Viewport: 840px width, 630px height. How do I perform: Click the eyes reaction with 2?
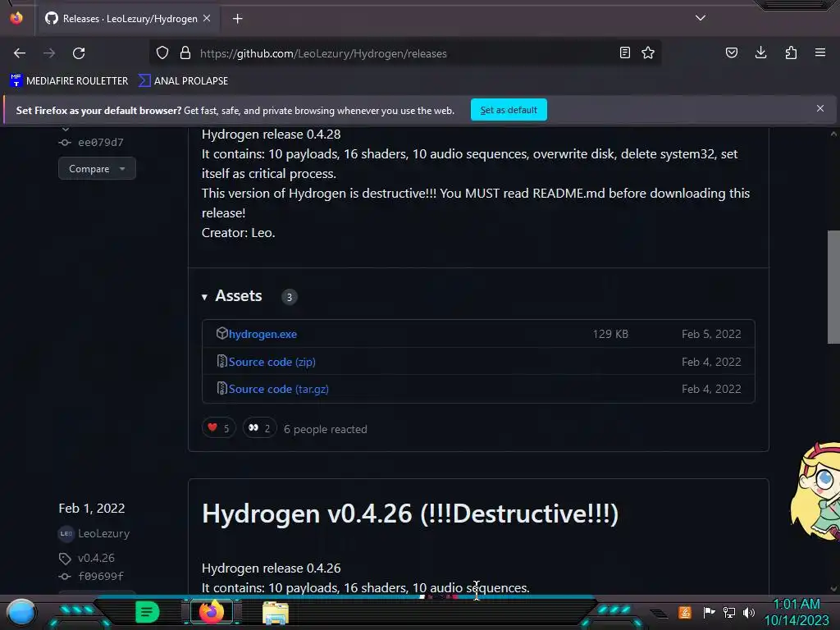(259, 428)
